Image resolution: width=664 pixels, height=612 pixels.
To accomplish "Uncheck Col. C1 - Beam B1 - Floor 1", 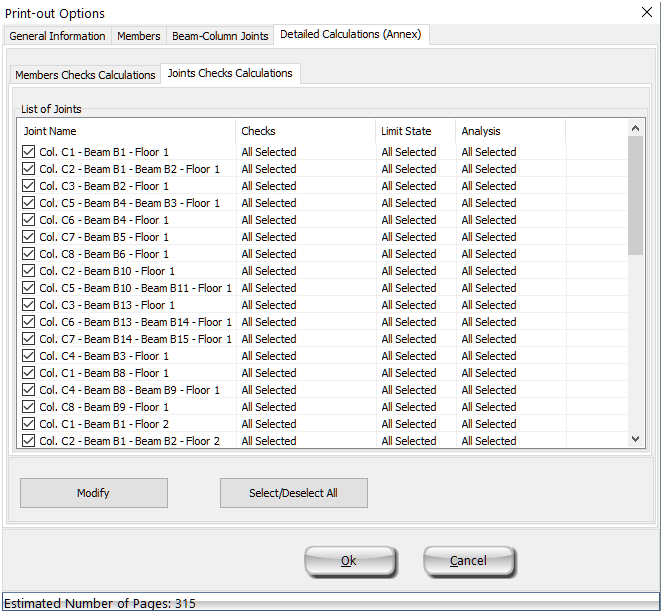I will point(28,152).
